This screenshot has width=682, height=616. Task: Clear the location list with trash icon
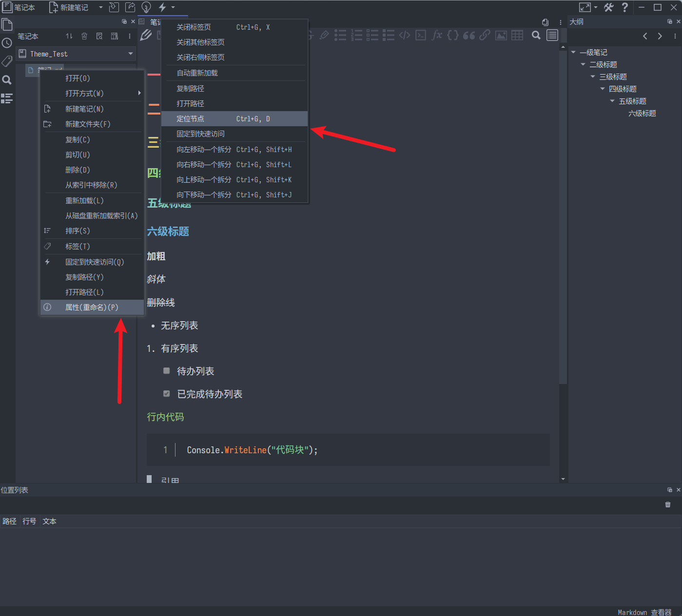668,504
